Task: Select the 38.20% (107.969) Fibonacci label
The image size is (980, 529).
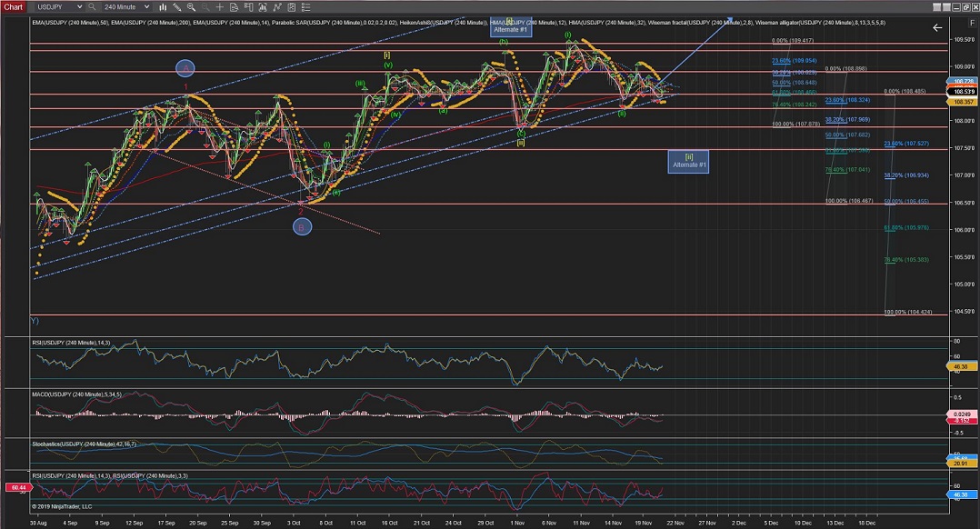Action: click(847, 119)
